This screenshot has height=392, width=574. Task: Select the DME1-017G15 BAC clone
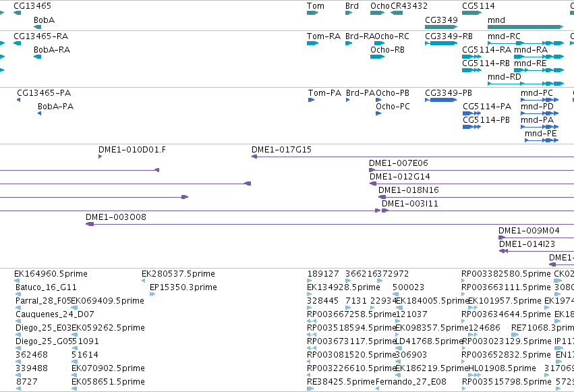point(413,157)
